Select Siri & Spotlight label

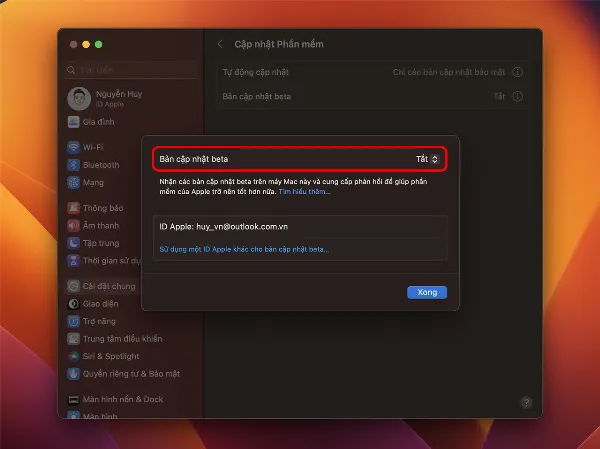(111, 356)
